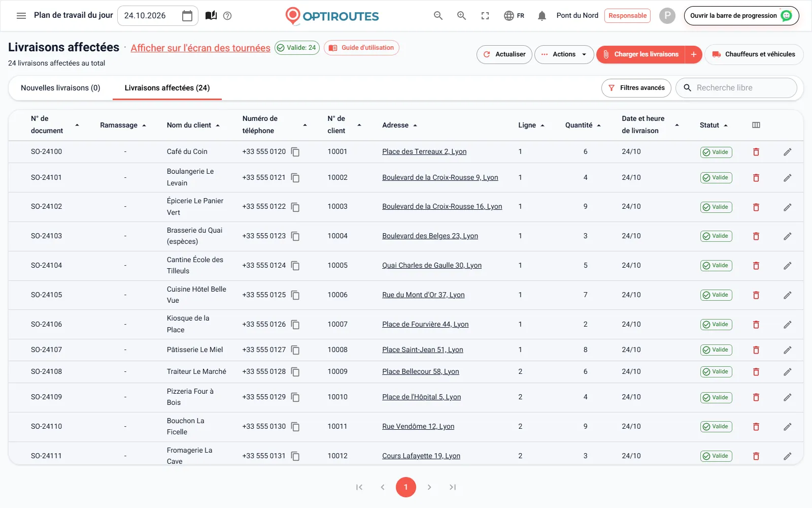Delete delivery SO-24100
The width and height of the screenshot is (812, 508).
756,152
